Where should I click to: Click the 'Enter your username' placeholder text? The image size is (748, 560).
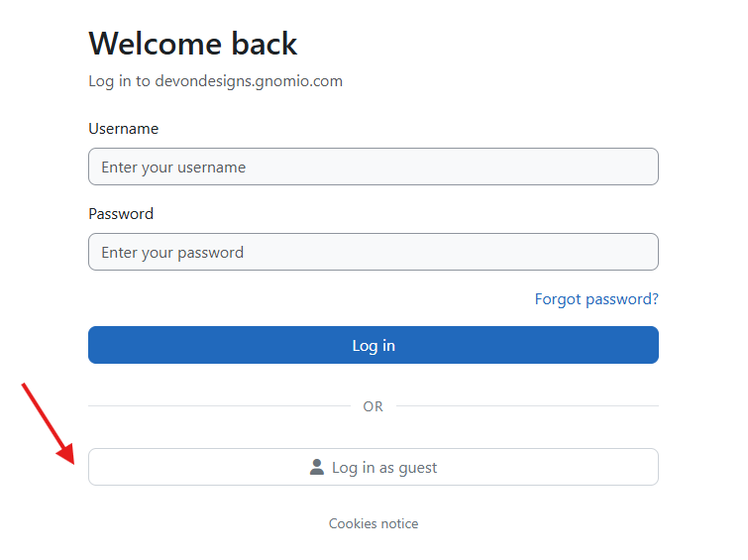coord(173,168)
